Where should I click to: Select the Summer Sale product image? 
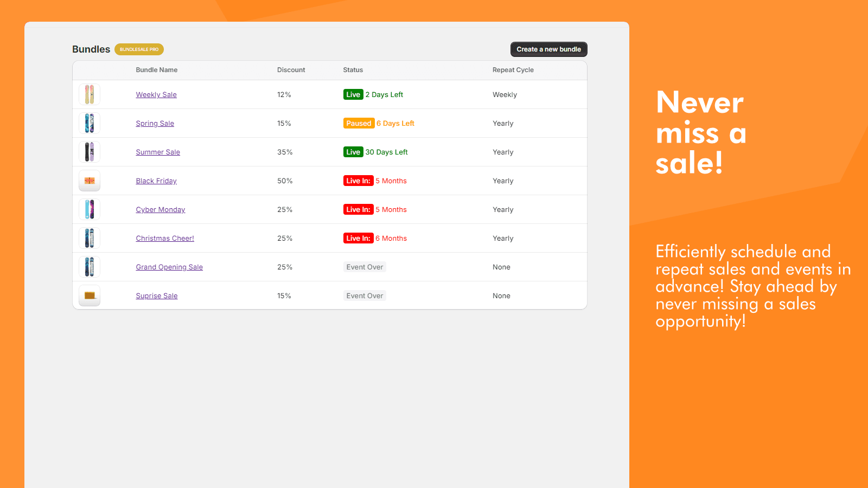[x=90, y=152]
